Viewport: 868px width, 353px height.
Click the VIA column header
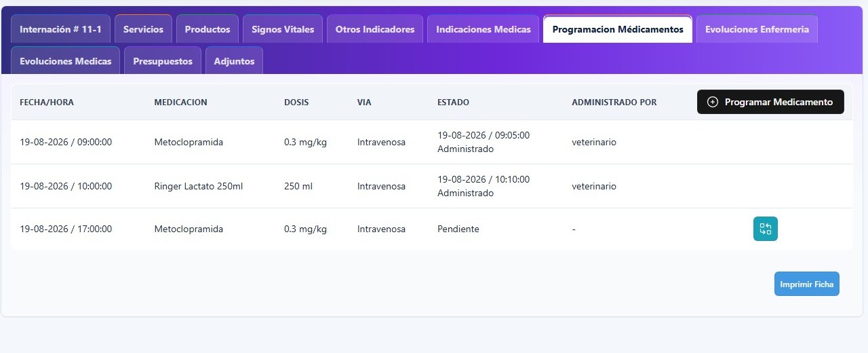pyautogui.click(x=364, y=103)
